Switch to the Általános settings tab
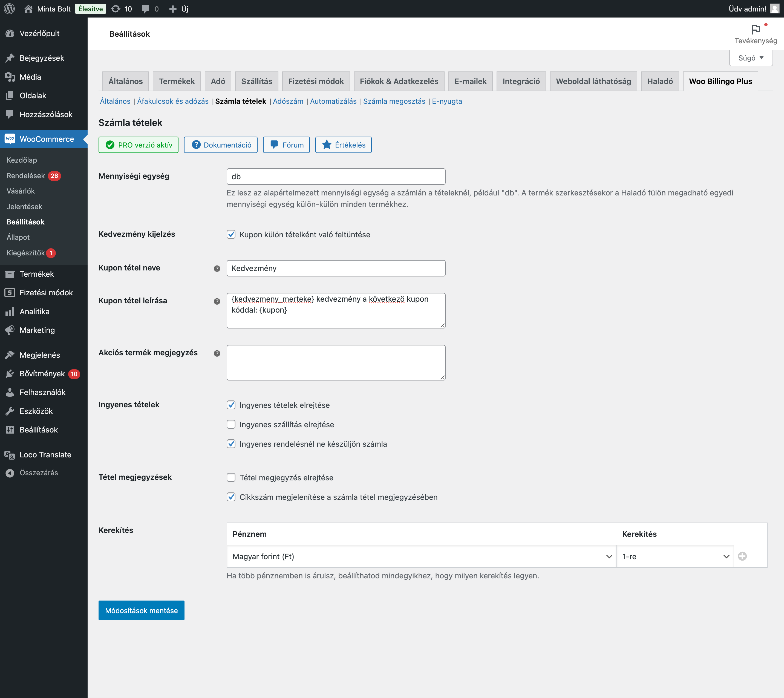Viewport: 784px width, 698px height. [125, 81]
